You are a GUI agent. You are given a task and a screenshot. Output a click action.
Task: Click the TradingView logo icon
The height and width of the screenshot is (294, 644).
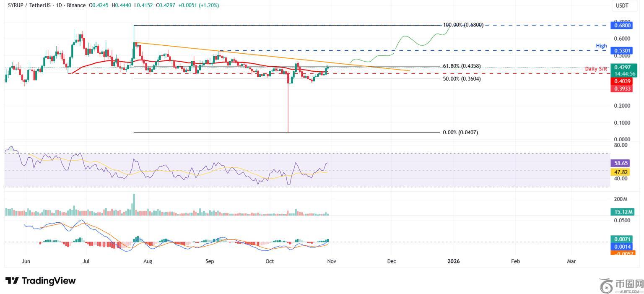[x=12, y=281]
